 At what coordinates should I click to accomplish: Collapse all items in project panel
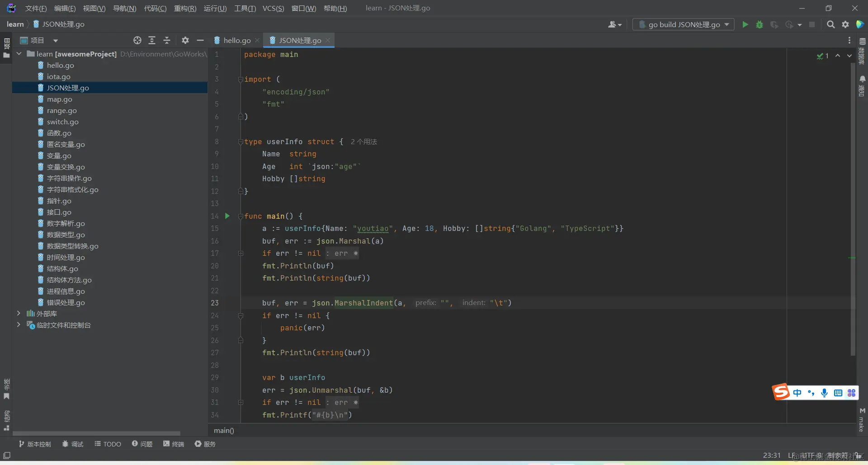click(167, 40)
